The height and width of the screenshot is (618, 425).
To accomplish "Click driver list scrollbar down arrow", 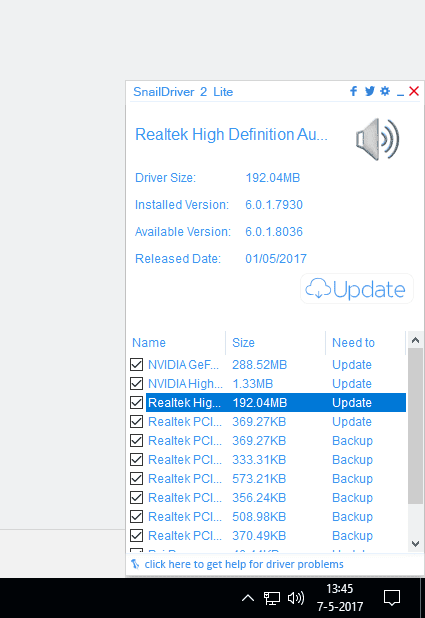I will point(415,544).
